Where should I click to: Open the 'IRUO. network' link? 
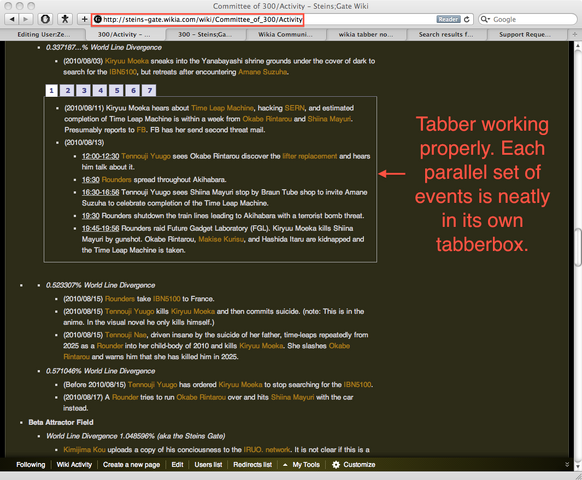267,450
